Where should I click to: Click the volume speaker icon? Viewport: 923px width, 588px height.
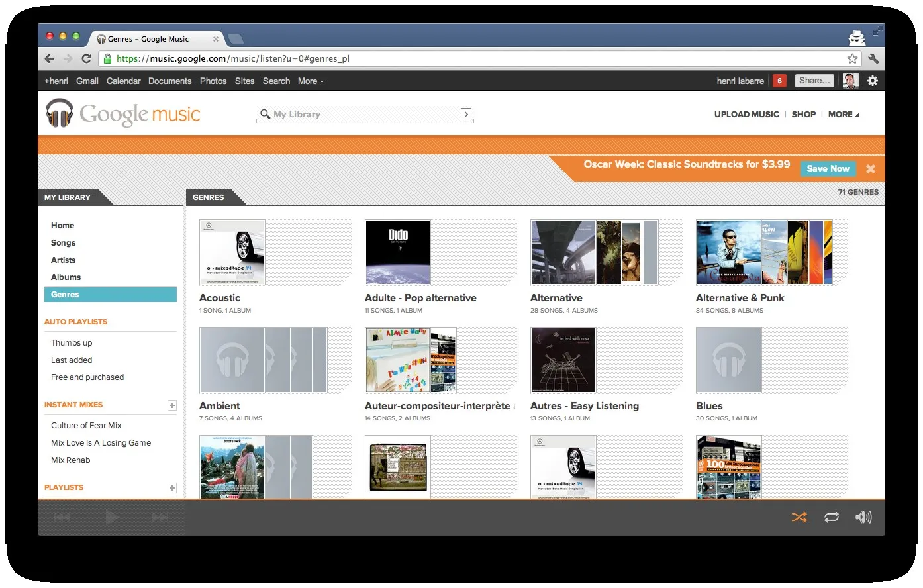tap(863, 517)
